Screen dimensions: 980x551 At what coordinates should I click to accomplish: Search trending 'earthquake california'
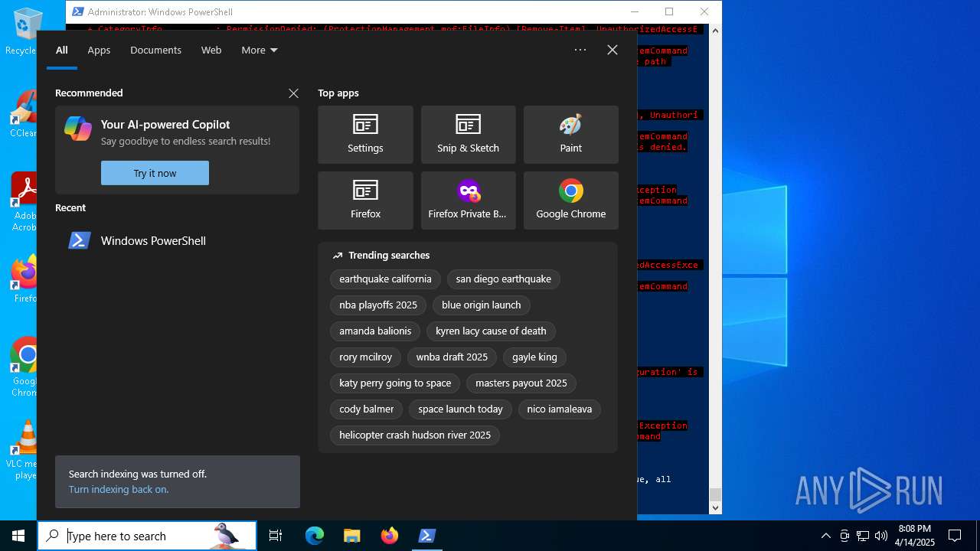(x=385, y=279)
